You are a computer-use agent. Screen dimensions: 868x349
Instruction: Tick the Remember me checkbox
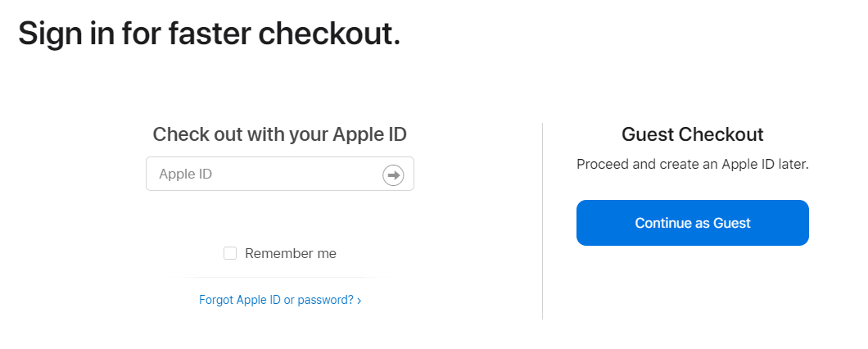click(x=230, y=253)
